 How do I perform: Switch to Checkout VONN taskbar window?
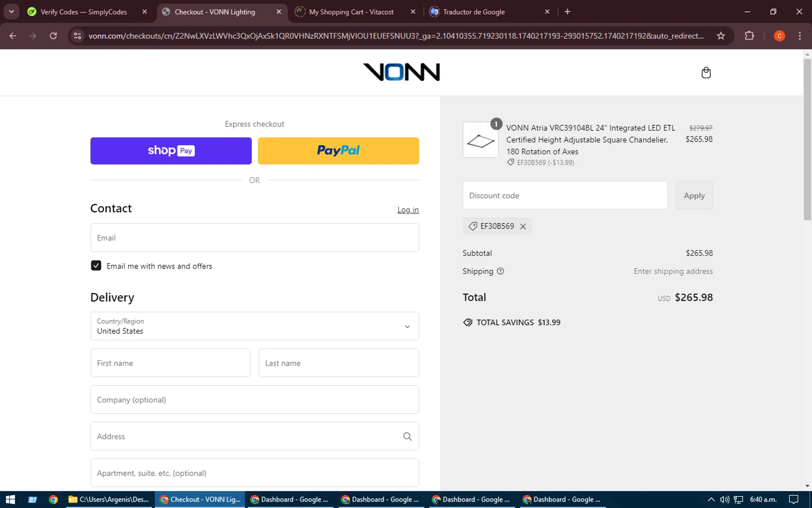point(200,499)
